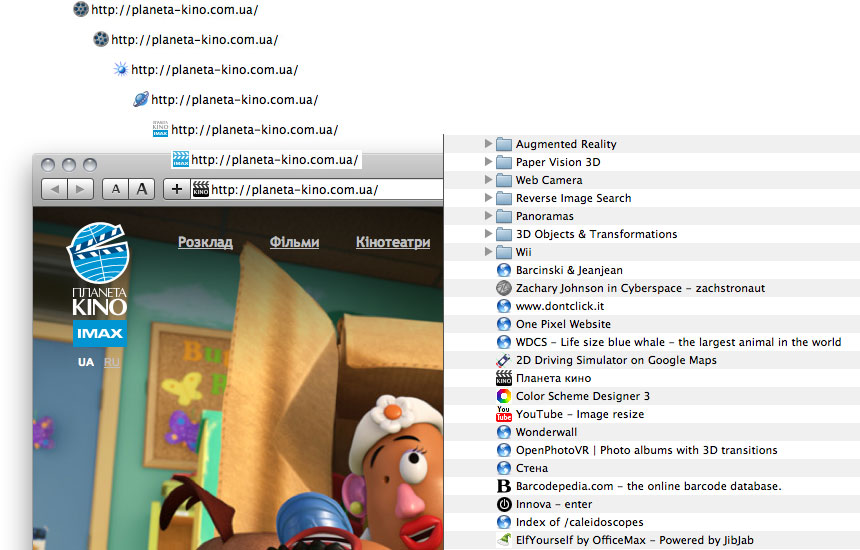Viewport: 860px width, 550px height.
Task: Open the One Pixel Website bookmark
Action: [x=563, y=324]
